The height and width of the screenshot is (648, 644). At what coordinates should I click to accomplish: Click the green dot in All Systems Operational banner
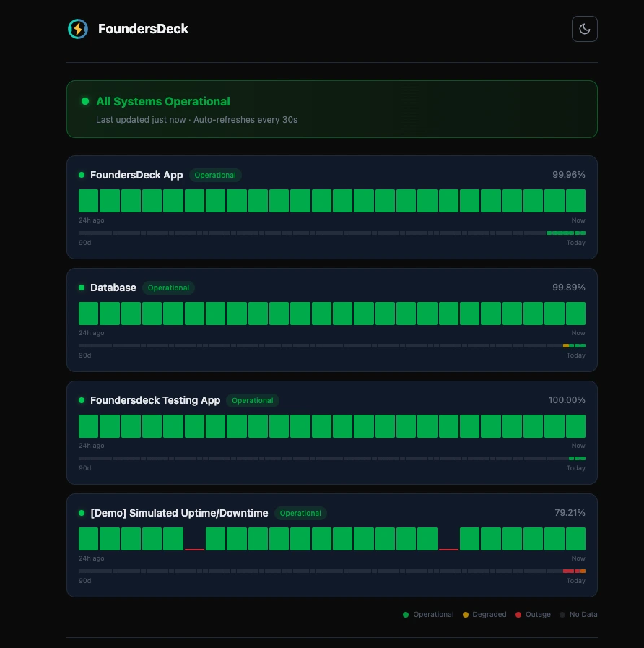click(x=84, y=100)
